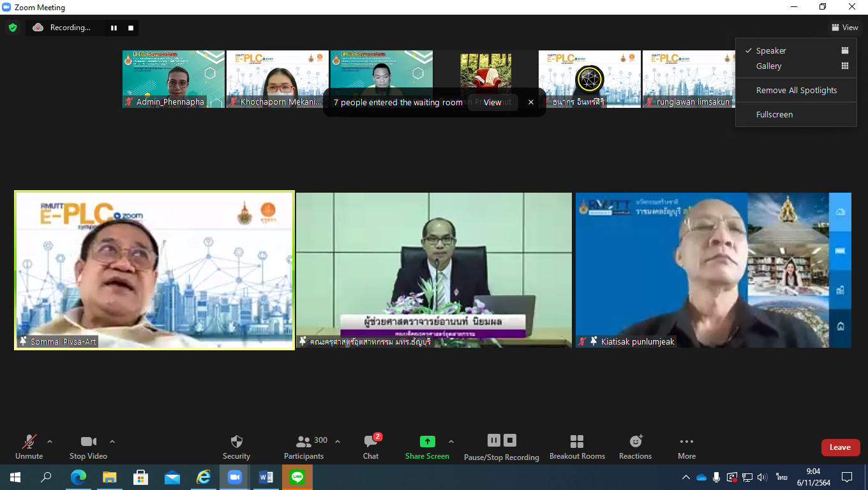Open Windows notification center
Image resolution: width=868 pixels, height=490 pixels.
pos(847,477)
